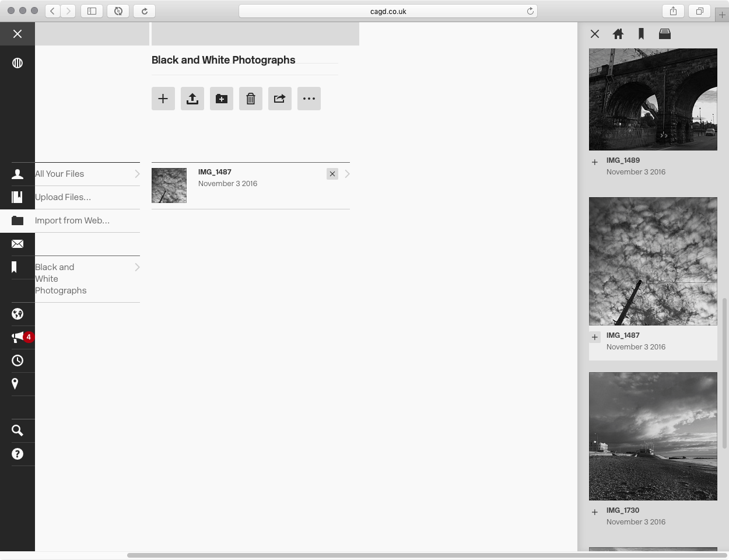
Task: Open the IMG_1489 bridge photo
Action: coord(653,99)
